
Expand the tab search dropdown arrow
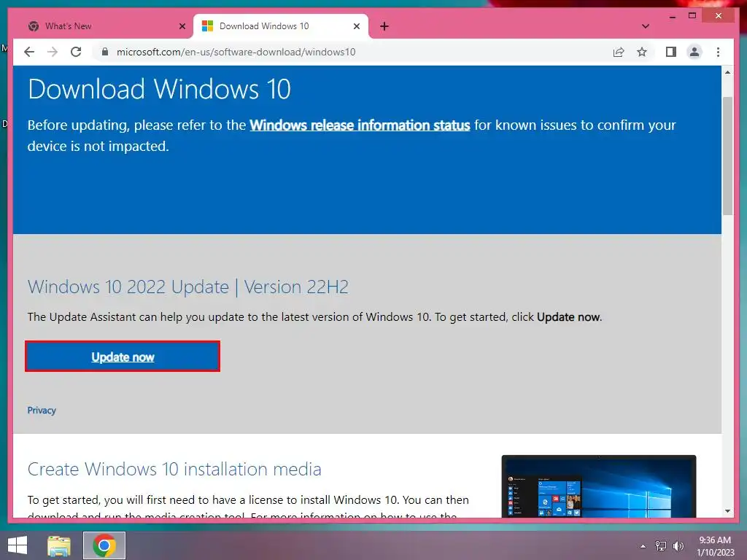click(646, 26)
